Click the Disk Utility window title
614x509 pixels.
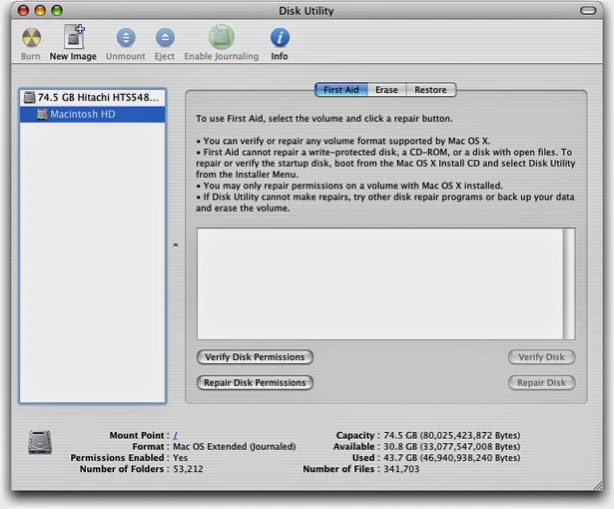tap(306, 11)
